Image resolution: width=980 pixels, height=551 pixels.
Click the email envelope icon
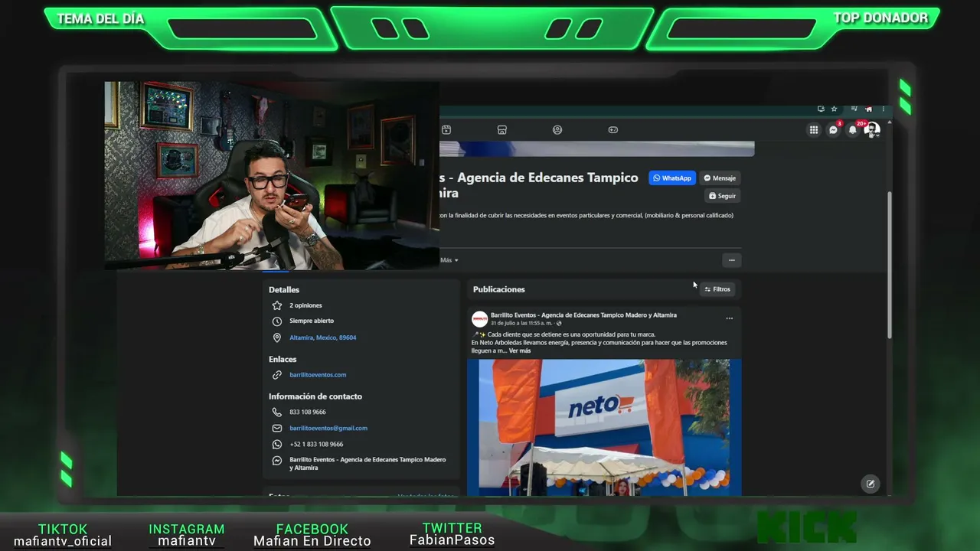click(x=277, y=428)
